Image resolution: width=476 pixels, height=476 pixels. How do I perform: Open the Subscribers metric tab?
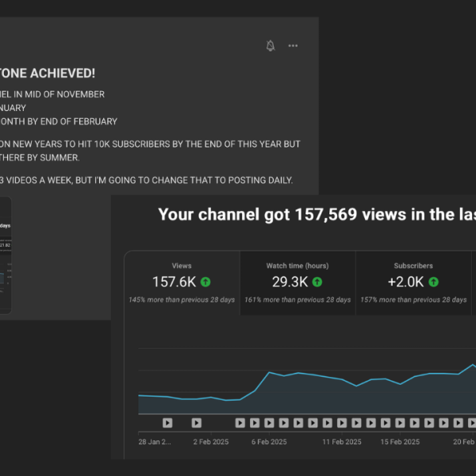pos(413,282)
